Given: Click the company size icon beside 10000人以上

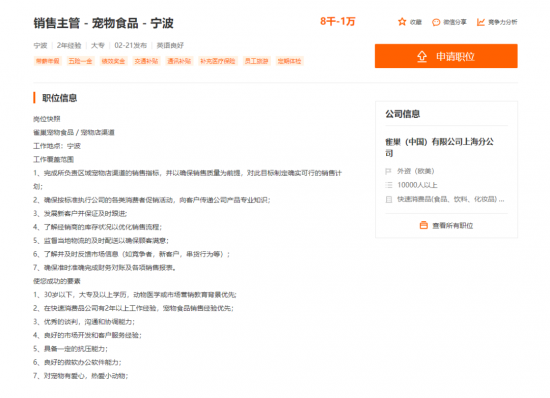Looking at the screenshot, I should (x=388, y=185).
